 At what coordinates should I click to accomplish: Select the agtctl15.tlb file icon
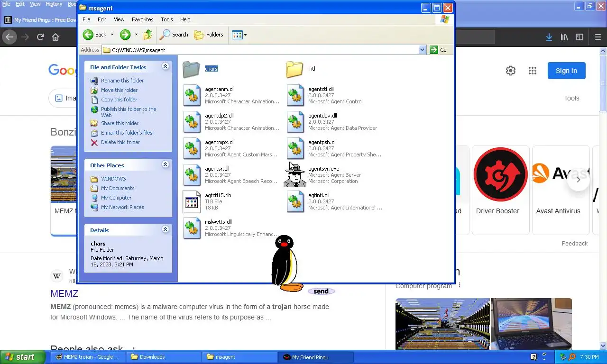point(192,201)
